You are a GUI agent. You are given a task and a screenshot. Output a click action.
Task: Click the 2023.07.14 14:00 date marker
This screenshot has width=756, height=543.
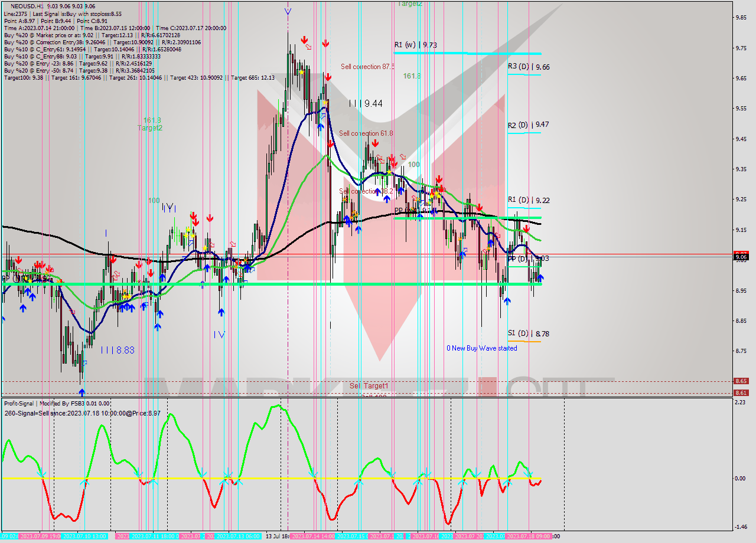click(313, 537)
